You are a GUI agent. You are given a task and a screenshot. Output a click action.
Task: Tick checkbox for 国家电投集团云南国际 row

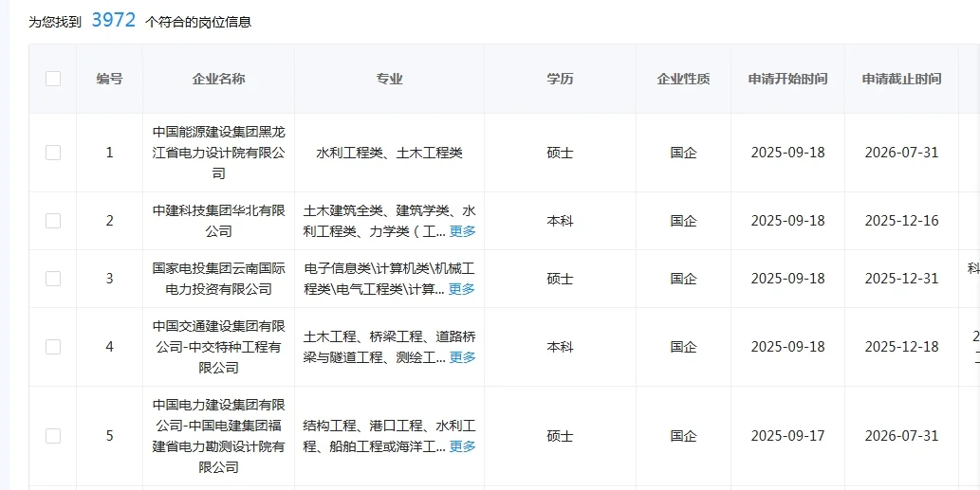[x=53, y=279]
